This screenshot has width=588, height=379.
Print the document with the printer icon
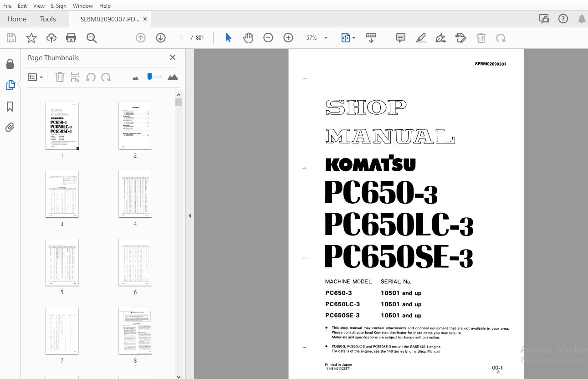tap(71, 38)
